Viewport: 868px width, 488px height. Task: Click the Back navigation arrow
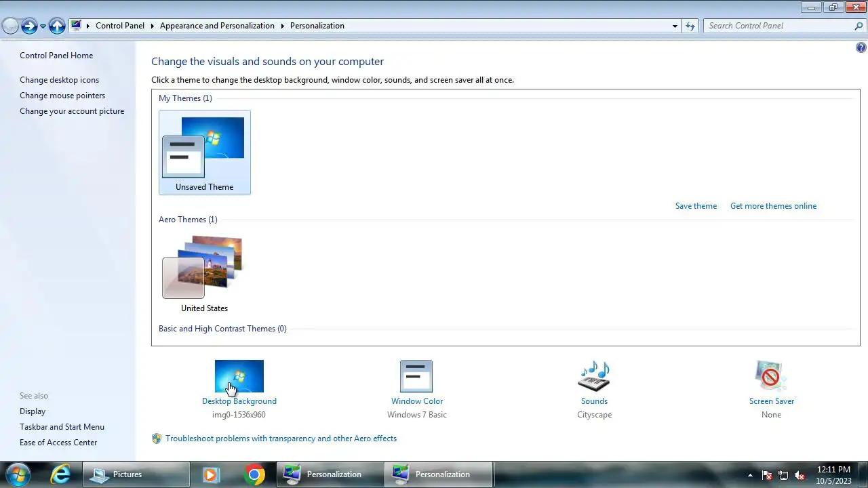pos(10,26)
